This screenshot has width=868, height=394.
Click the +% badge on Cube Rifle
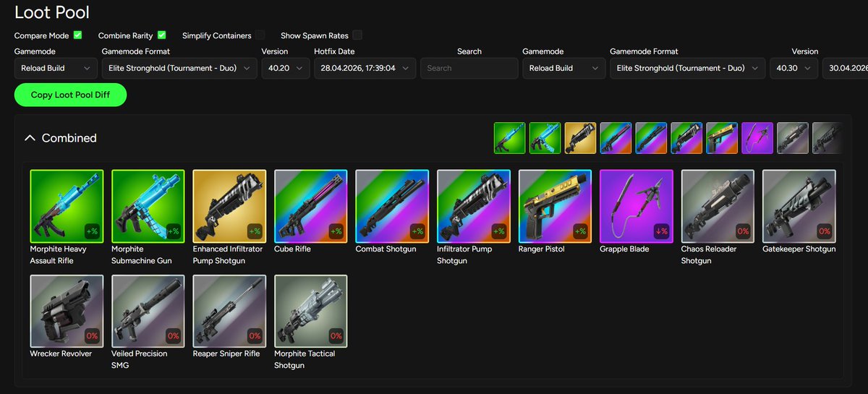[x=336, y=231]
